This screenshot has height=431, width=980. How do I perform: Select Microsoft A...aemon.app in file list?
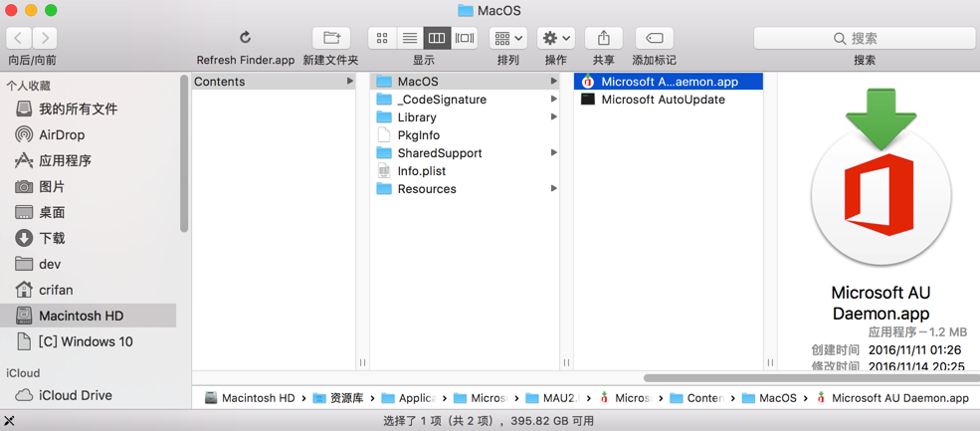point(669,82)
